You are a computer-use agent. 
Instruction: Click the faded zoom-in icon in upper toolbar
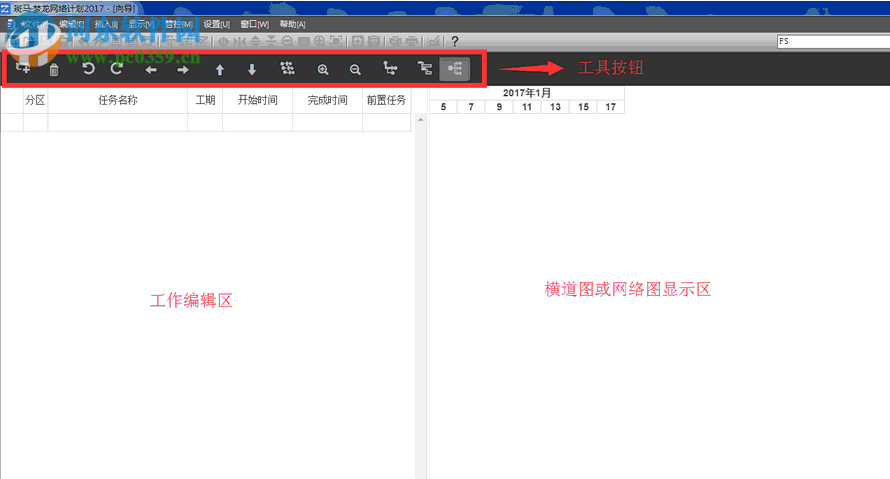(x=320, y=41)
